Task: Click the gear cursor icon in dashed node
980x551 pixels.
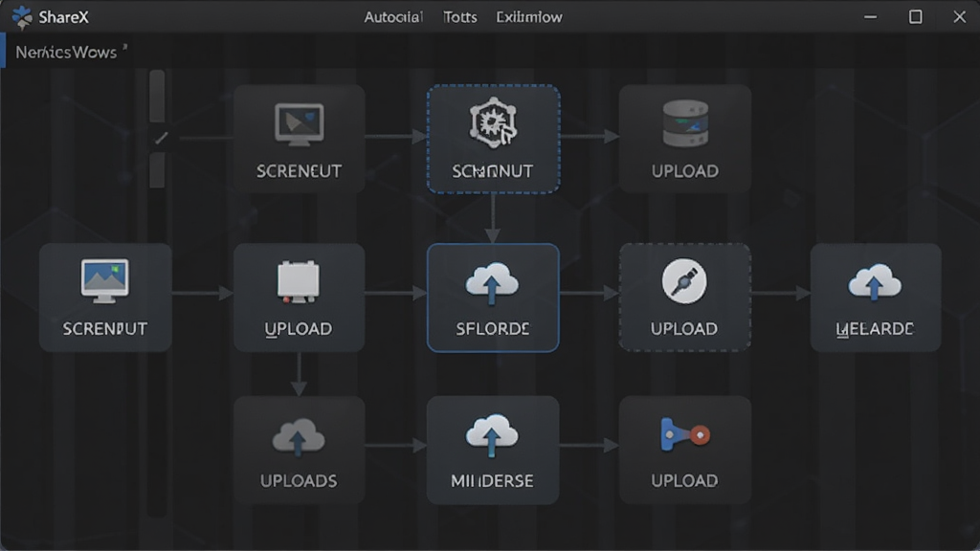Action: click(493, 123)
